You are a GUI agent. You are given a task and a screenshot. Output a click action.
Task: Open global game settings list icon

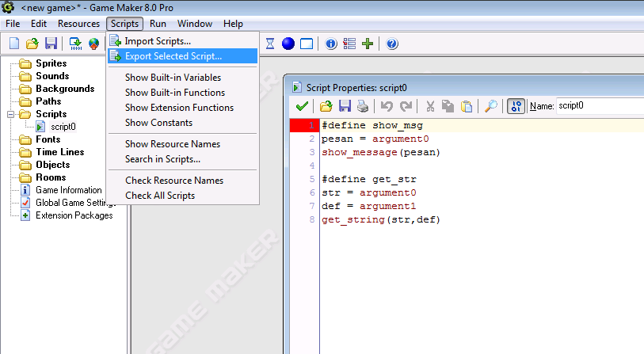(x=349, y=44)
